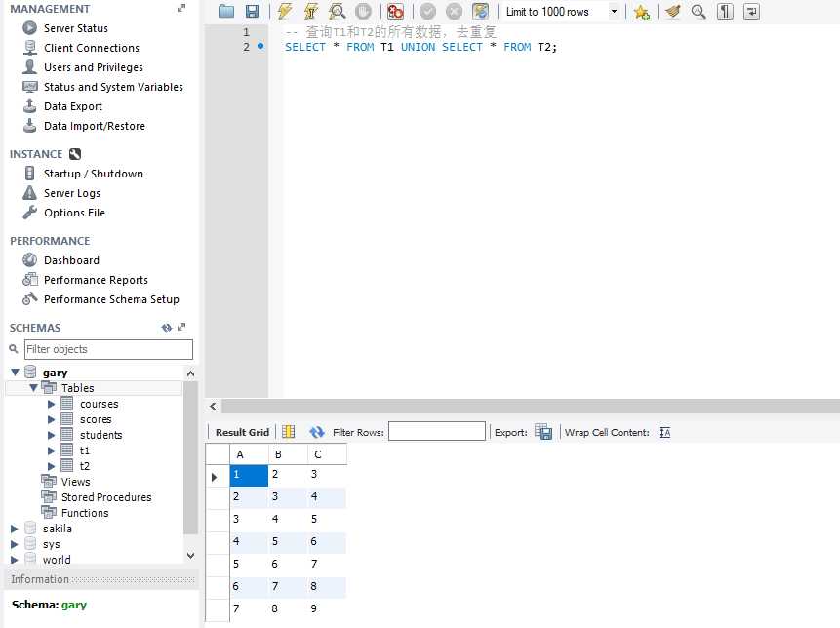Viewport: 840px width, 628px height.
Task: Select column header C in result grid
Action: 327,454
